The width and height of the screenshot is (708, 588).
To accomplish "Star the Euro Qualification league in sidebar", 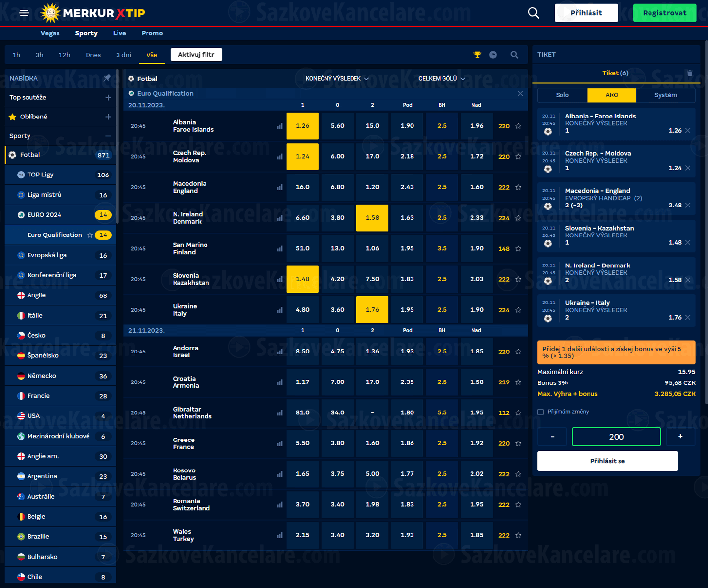I will click(90, 235).
